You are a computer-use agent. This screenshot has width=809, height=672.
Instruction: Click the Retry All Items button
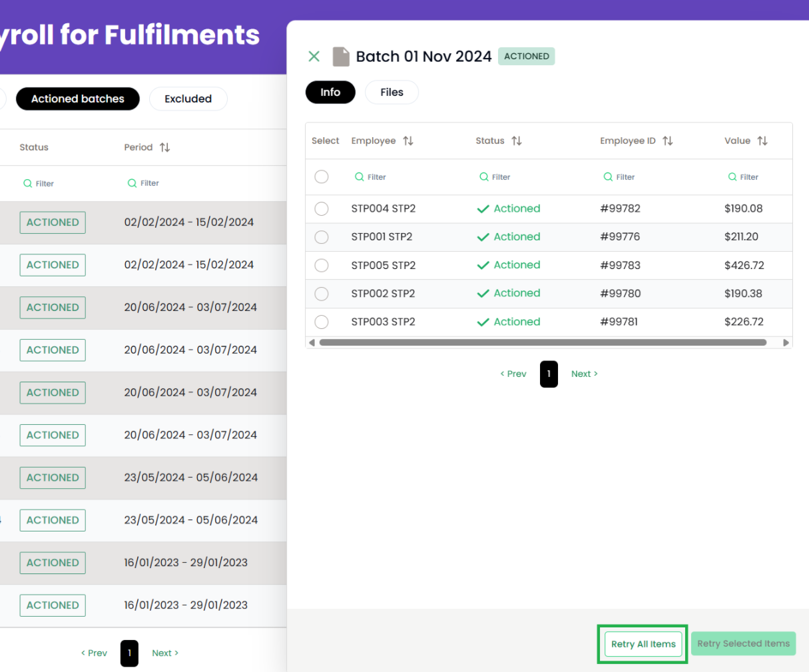coord(643,644)
